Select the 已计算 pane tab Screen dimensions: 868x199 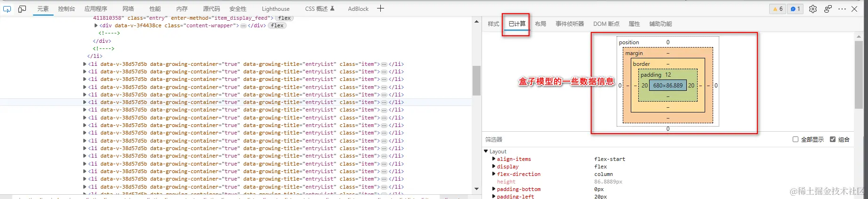[x=517, y=24]
